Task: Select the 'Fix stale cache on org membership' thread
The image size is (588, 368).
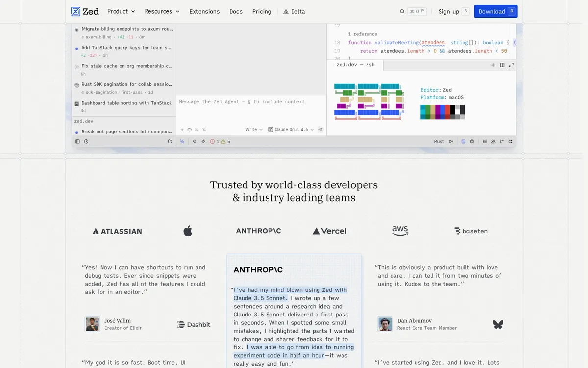Action: click(x=124, y=70)
